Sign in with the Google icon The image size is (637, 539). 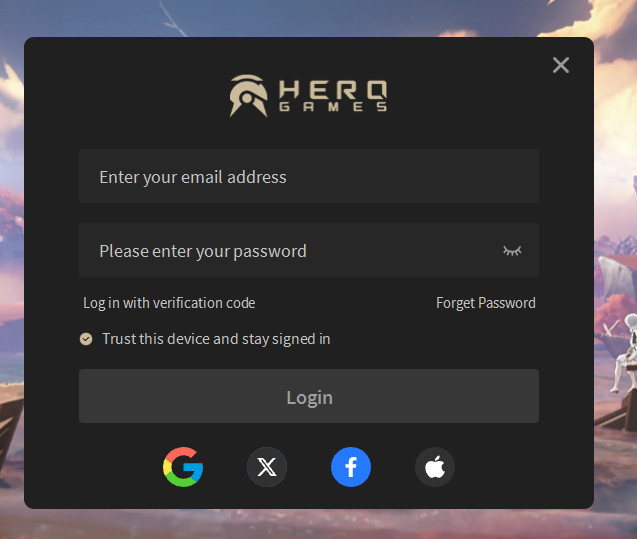[183, 467]
